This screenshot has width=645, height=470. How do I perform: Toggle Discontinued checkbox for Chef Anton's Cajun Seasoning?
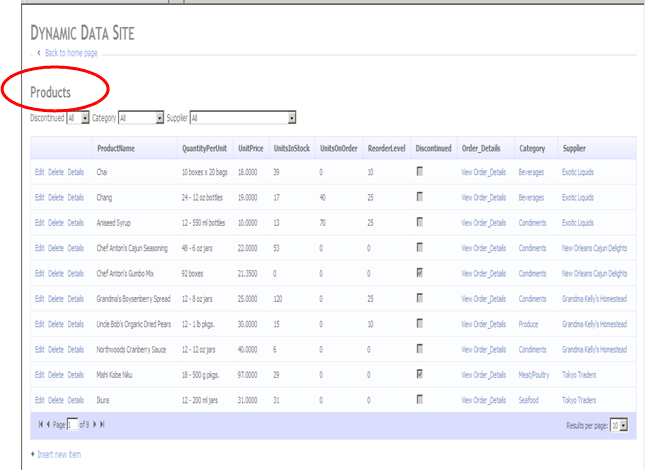point(420,248)
